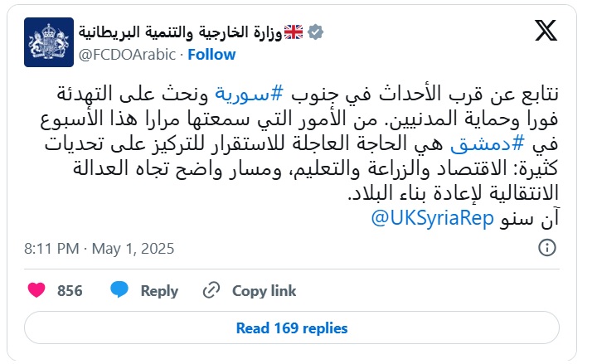Follow the @FCDOArabic account
The width and height of the screenshot is (597, 364).
click(x=211, y=55)
